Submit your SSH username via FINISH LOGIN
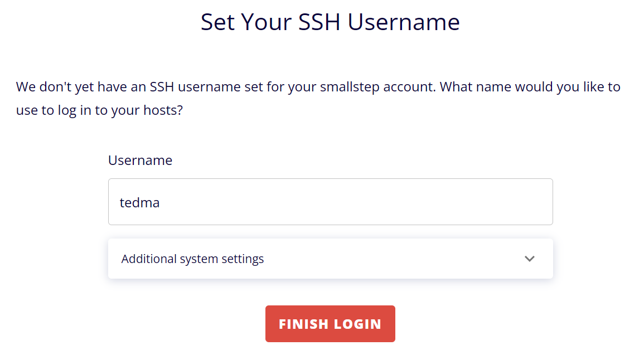 click(x=330, y=323)
